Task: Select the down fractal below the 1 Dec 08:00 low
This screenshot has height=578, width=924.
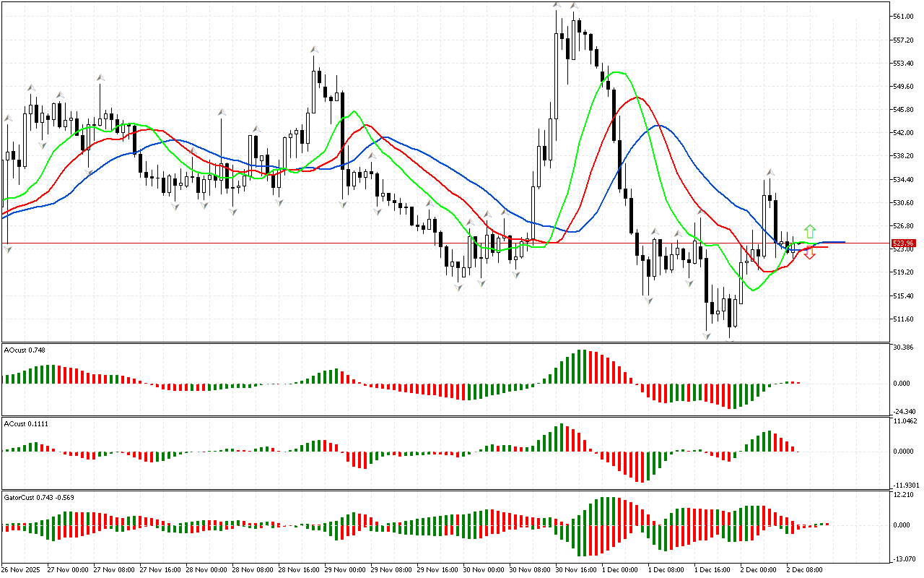Action: (648, 298)
